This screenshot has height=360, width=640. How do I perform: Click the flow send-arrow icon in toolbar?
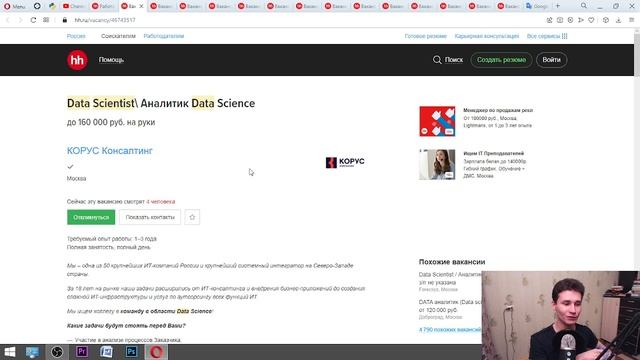pos(580,20)
